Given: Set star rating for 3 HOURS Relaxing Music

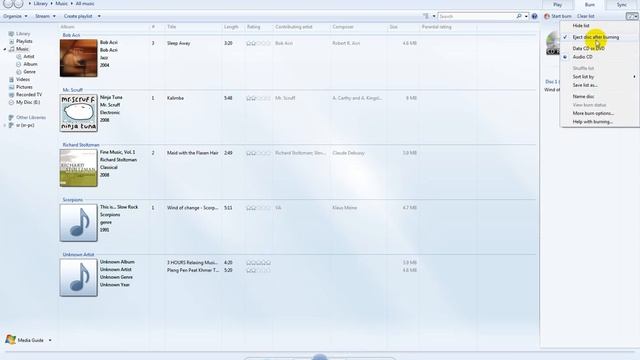Looking at the screenshot, I should click(x=258, y=263).
